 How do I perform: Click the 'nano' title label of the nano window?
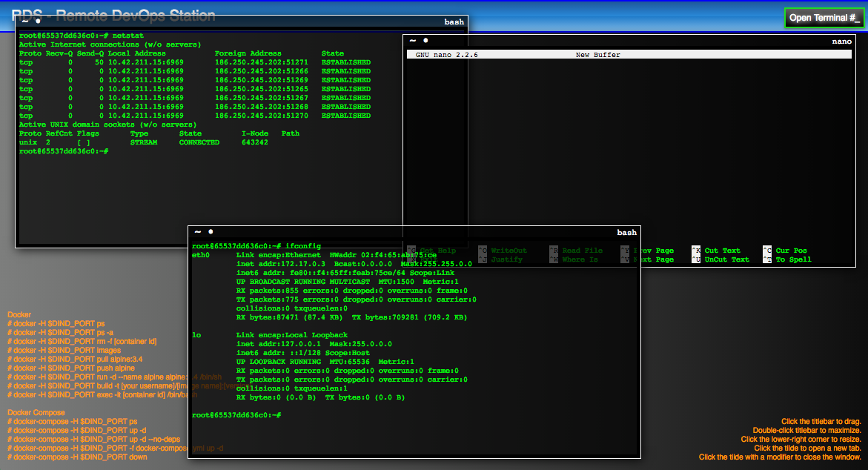(x=841, y=42)
